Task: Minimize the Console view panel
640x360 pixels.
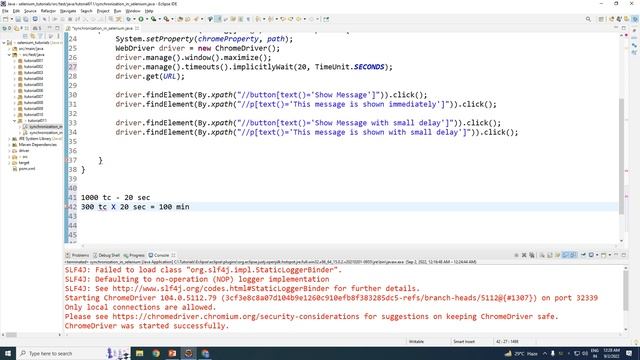Action: coord(616,255)
